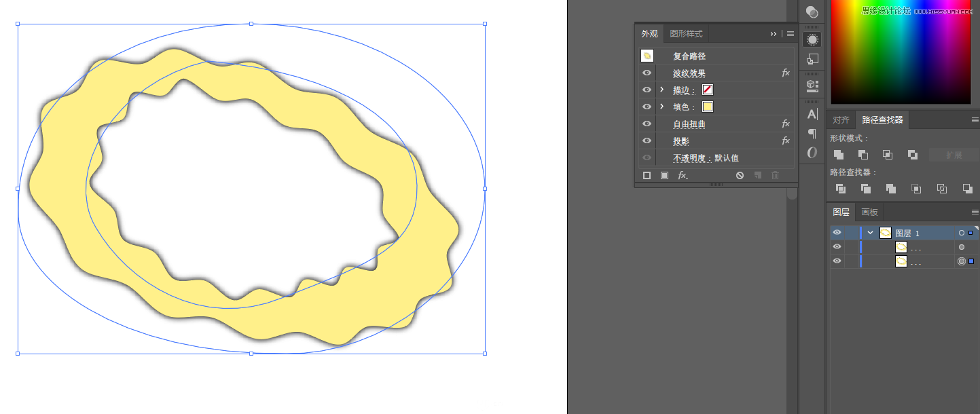Open the fx effects menu in Appearance panel
Screen dimensions: 980x414
(682, 175)
